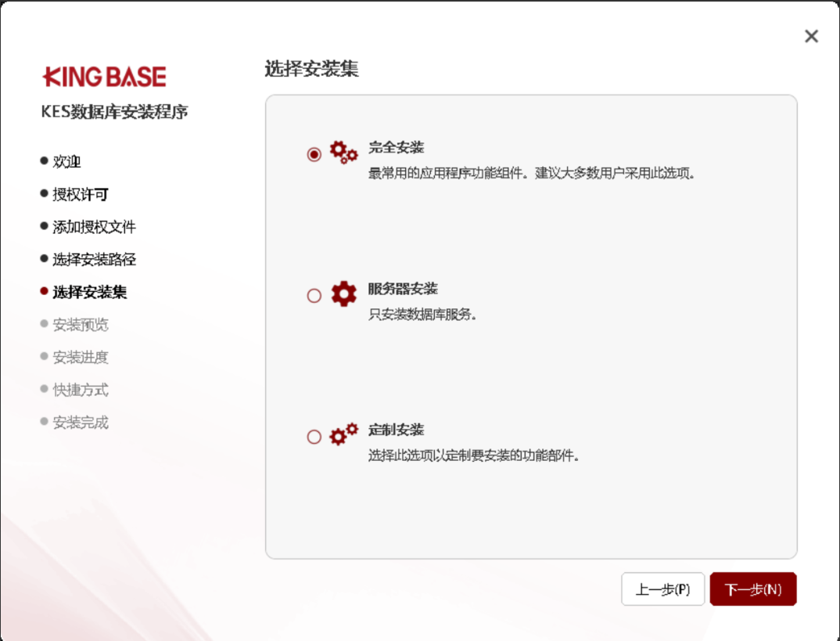The width and height of the screenshot is (840, 641).
Task: Choose the 定制安装 radio button
Action: coord(314,436)
